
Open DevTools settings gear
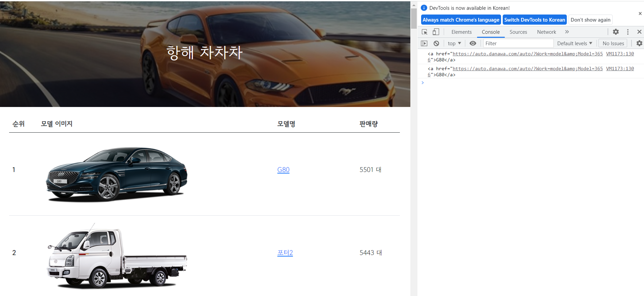pos(616,32)
